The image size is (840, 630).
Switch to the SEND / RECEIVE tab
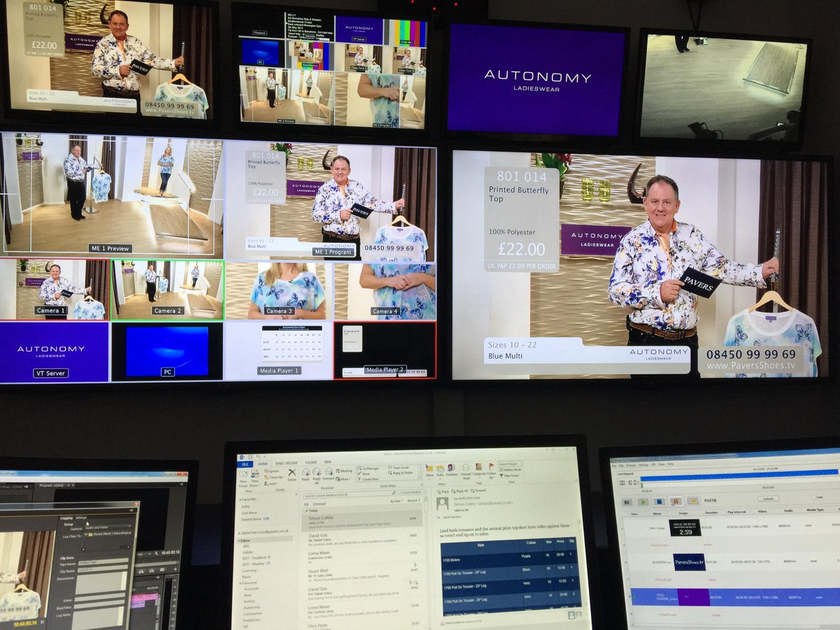[286, 463]
